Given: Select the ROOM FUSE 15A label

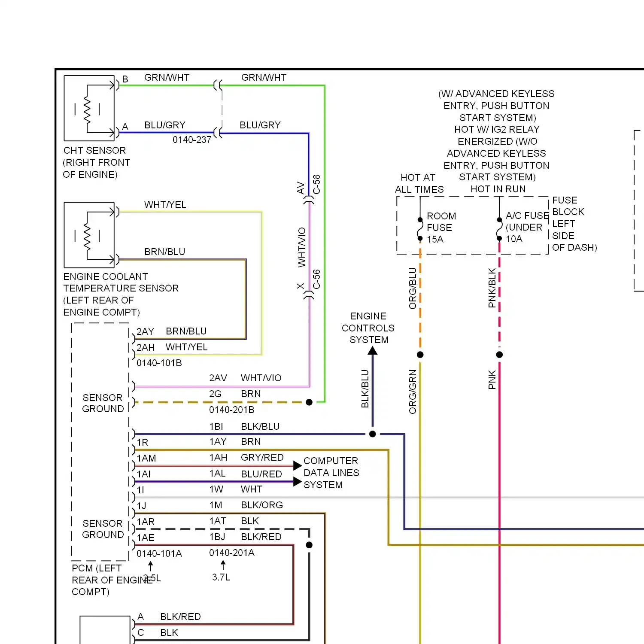Looking at the screenshot, I should pyautogui.click(x=441, y=228).
